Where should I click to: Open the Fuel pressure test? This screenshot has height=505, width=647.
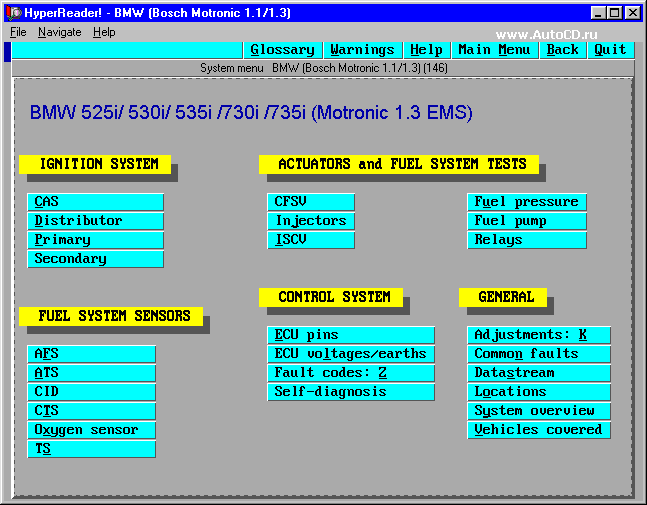click(x=527, y=202)
